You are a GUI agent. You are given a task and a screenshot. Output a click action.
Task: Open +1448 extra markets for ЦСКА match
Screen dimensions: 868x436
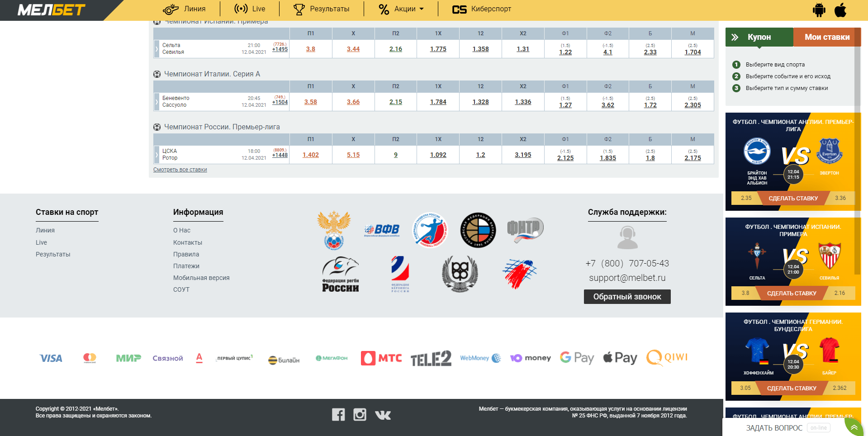pos(280,155)
